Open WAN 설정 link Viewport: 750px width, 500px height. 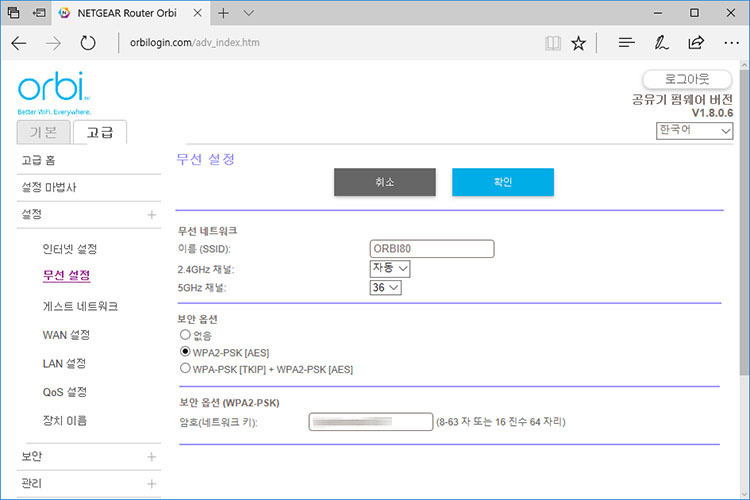tap(66, 335)
